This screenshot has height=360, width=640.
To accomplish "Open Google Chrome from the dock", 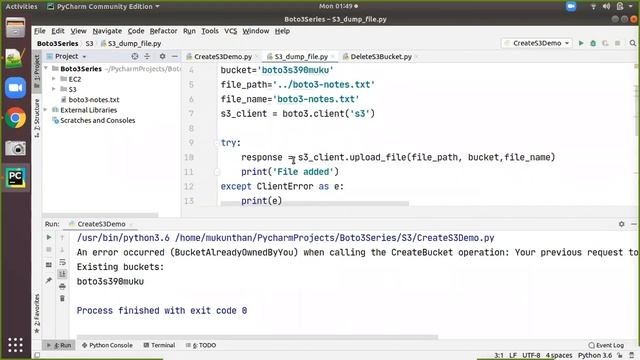I will (16, 118).
